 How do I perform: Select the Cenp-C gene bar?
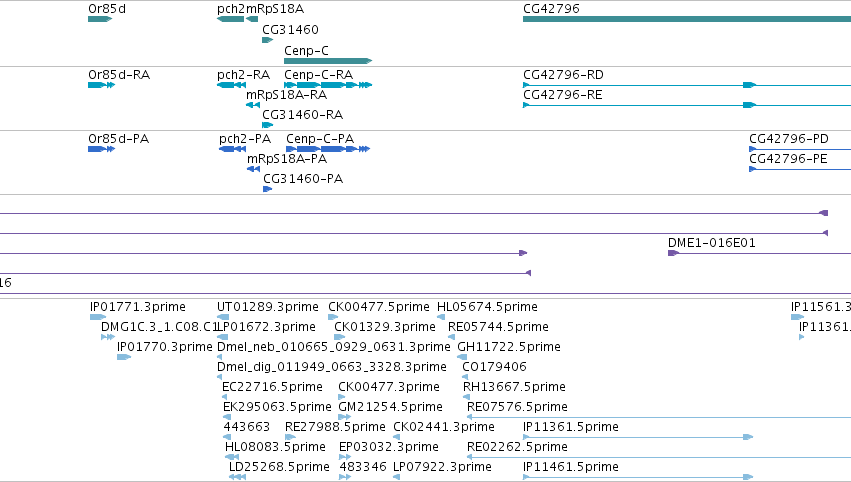328,61
